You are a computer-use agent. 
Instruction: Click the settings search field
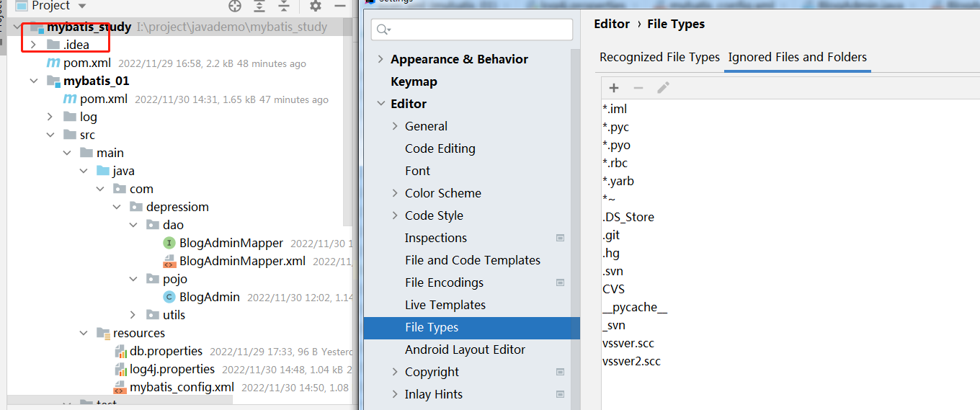(x=472, y=30)
